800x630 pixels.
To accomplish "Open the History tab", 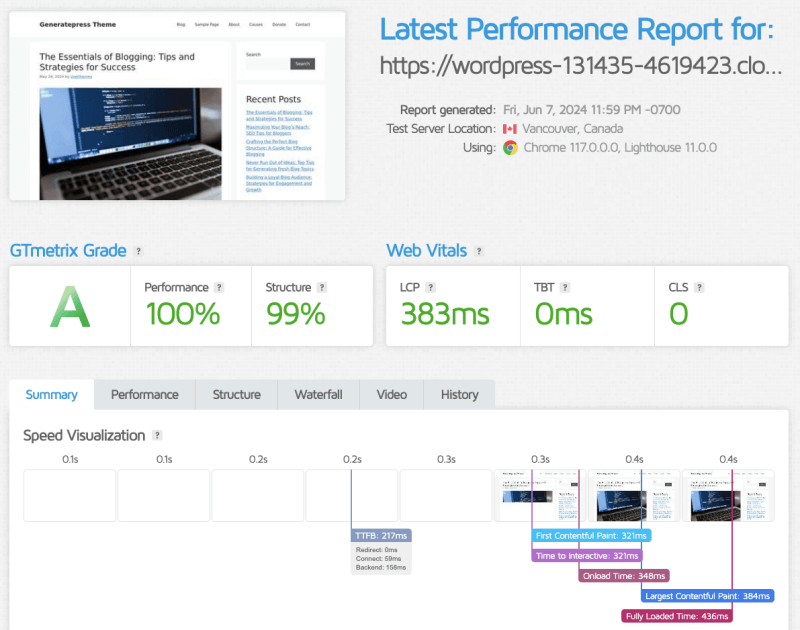I will (x=460, y=395).
